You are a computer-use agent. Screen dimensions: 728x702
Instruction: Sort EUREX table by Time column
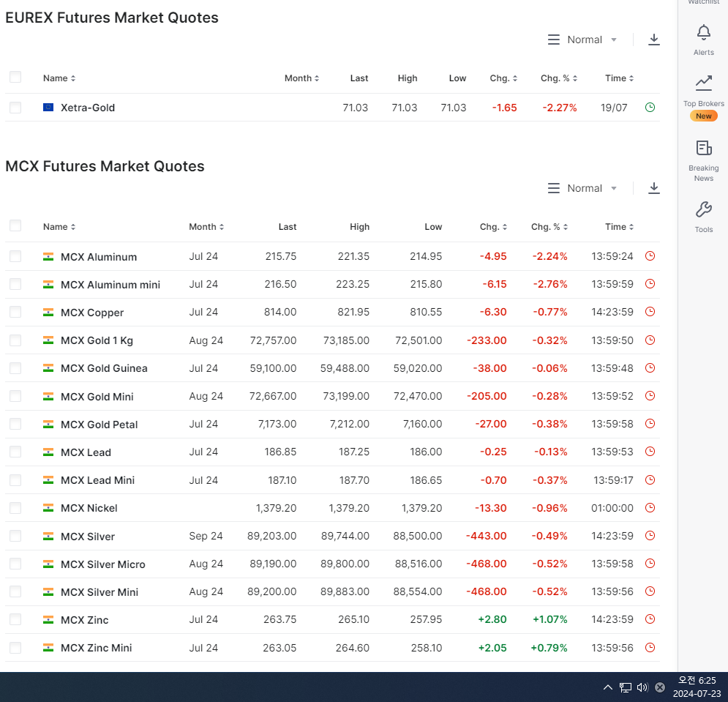click(x=620, y=78)
